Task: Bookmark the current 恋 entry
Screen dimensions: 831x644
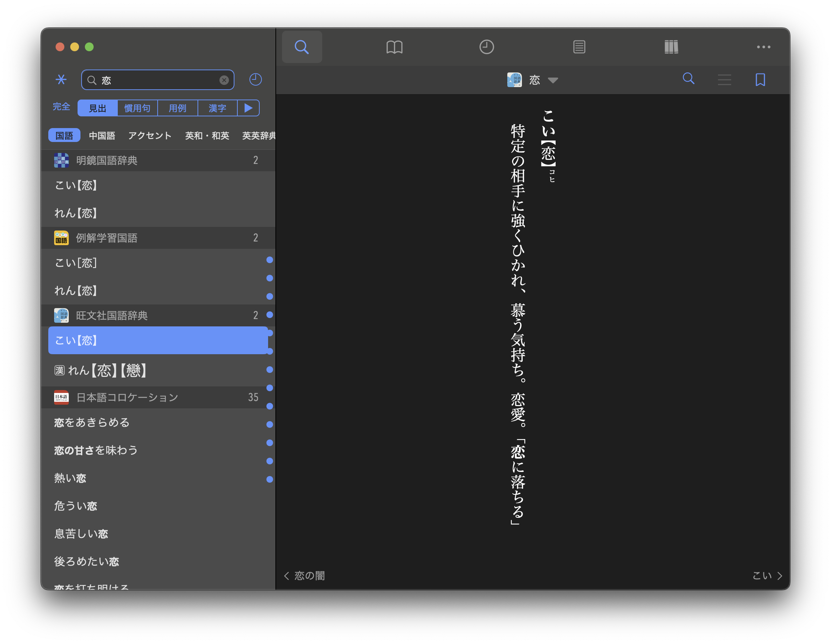Action: [x=760, y=79]
